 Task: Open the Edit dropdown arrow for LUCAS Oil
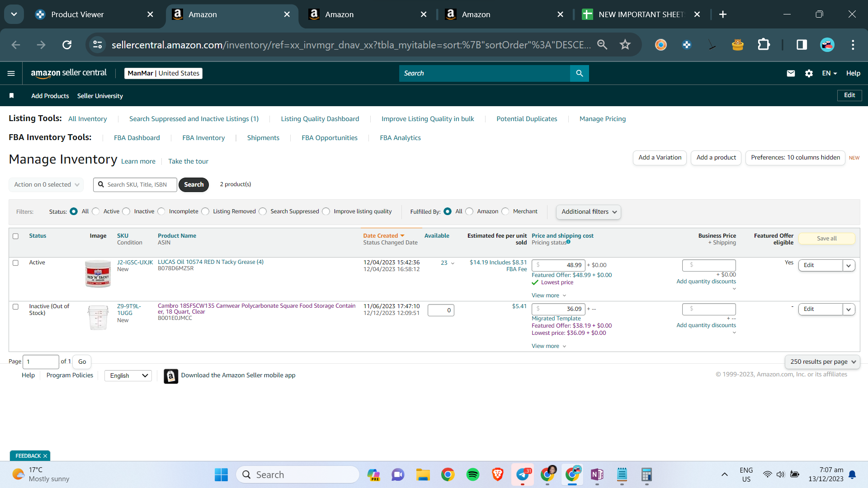click(x=849, y=265)
